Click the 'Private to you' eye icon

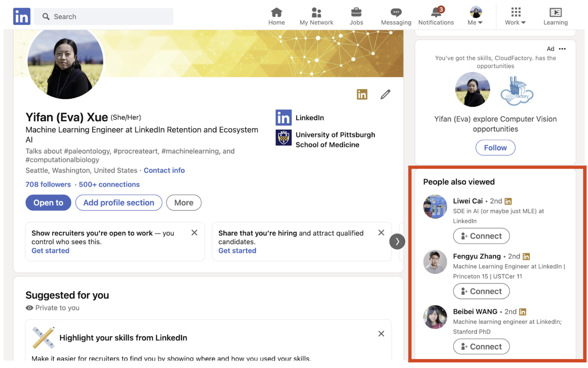coord(29,308)
